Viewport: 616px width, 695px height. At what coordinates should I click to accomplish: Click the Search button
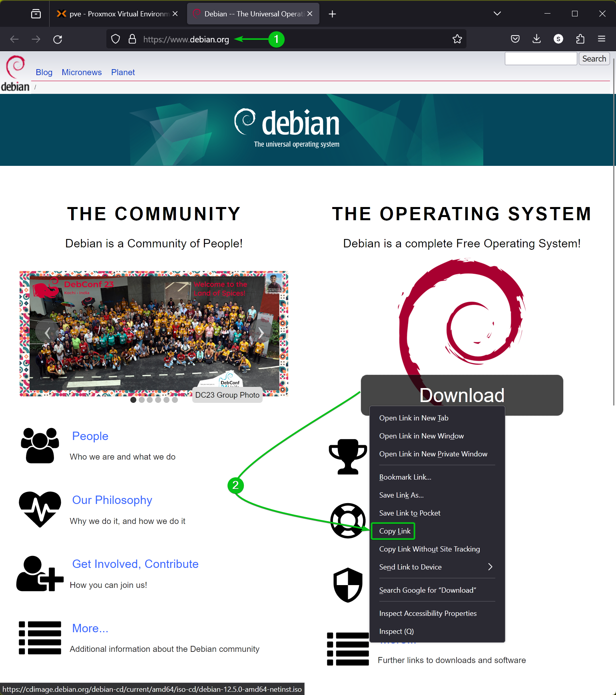pyautogui.click(x=594, y=59)
